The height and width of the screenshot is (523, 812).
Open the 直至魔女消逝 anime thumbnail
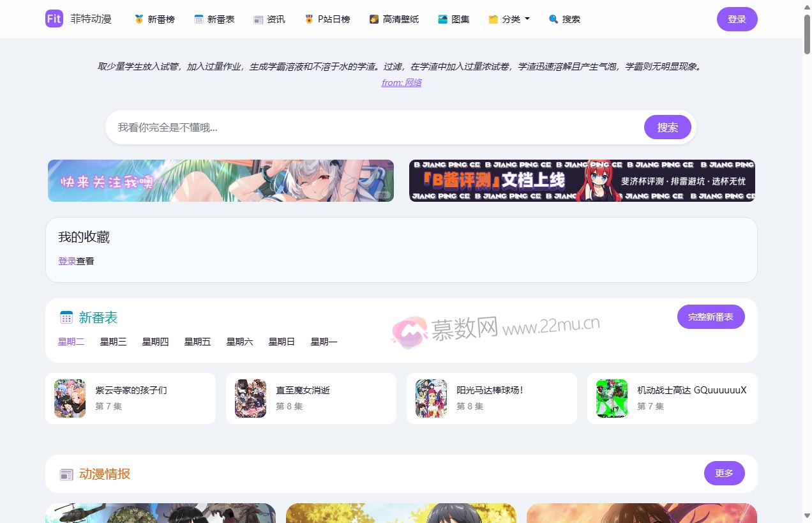pos(250,398)
